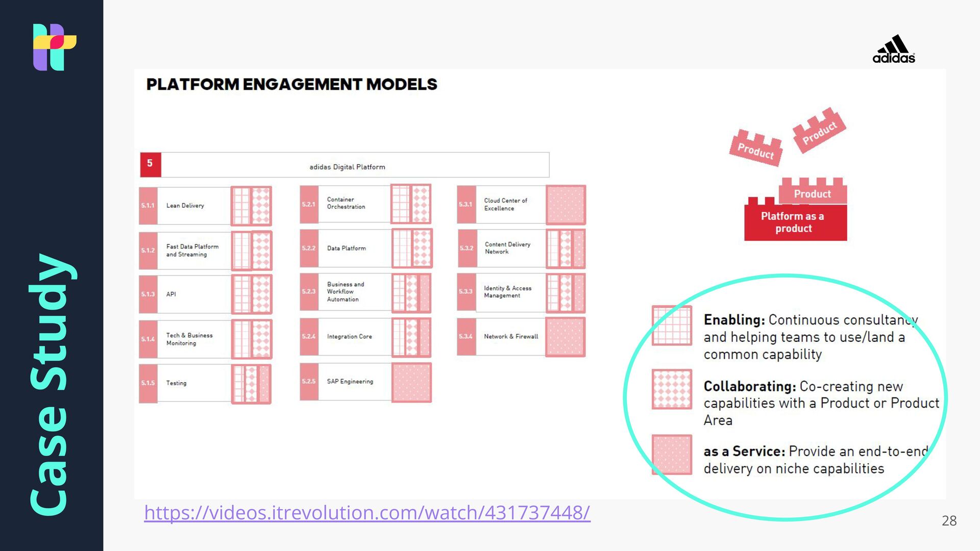Image resolution: width=980 pixels, height=551 pixels.
Task: Click the Network & Firewall pattern icon
Action: coord(566,337)
